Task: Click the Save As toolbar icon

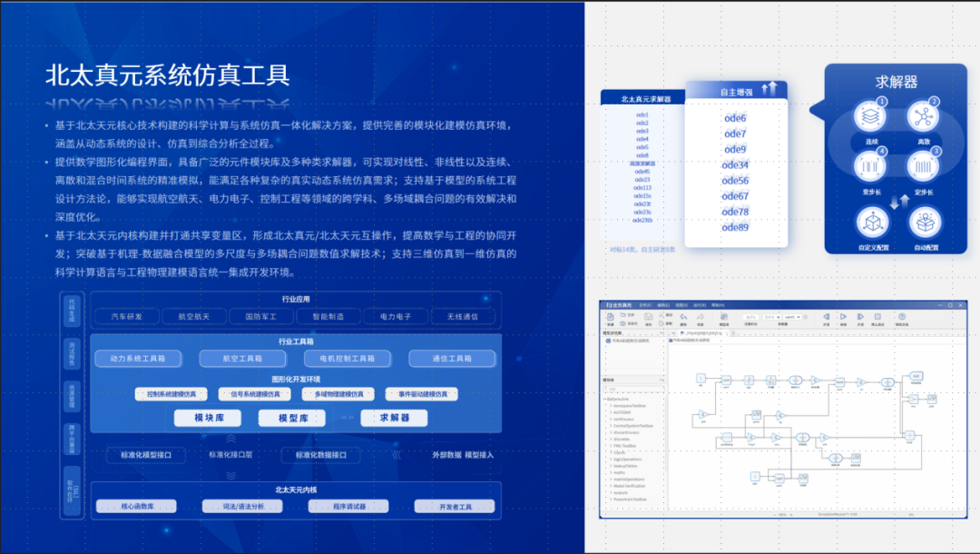Action: (x=622, y=323)
